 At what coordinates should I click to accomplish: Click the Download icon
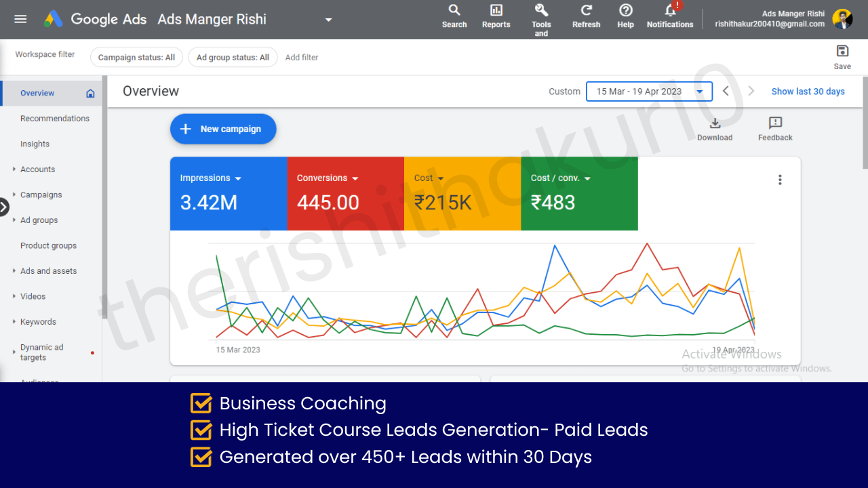pos(715,123)
